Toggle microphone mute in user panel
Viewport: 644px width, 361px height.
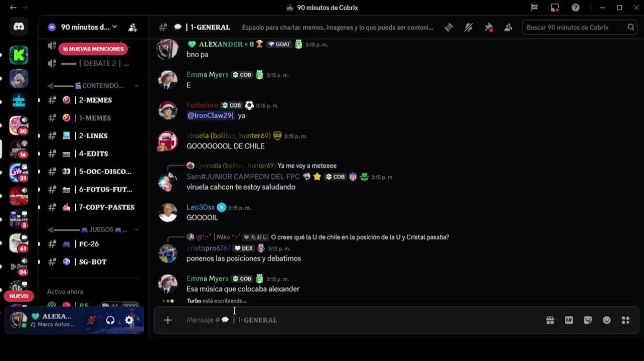pyautogui.click(x=92, y=320)
